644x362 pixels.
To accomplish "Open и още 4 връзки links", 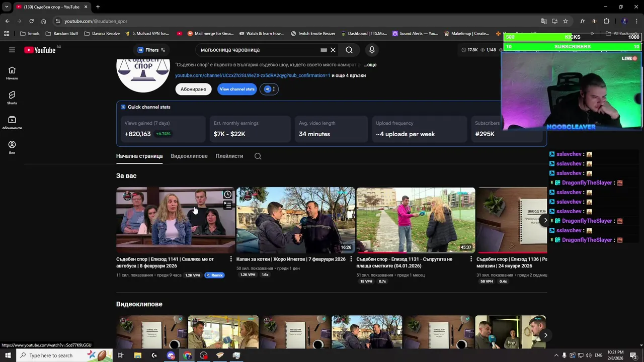I will pos(349,75).
